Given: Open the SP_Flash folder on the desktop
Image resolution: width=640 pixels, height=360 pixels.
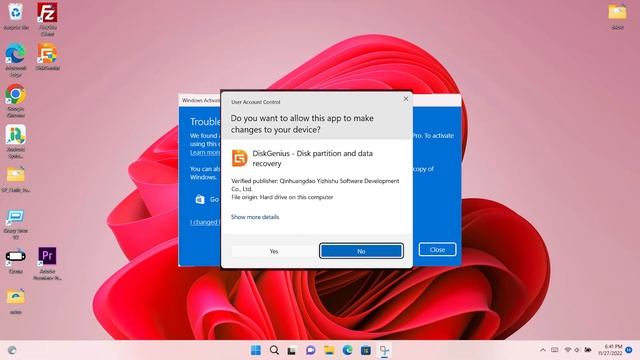Looking at the screenshot, I should click(16, 180).
